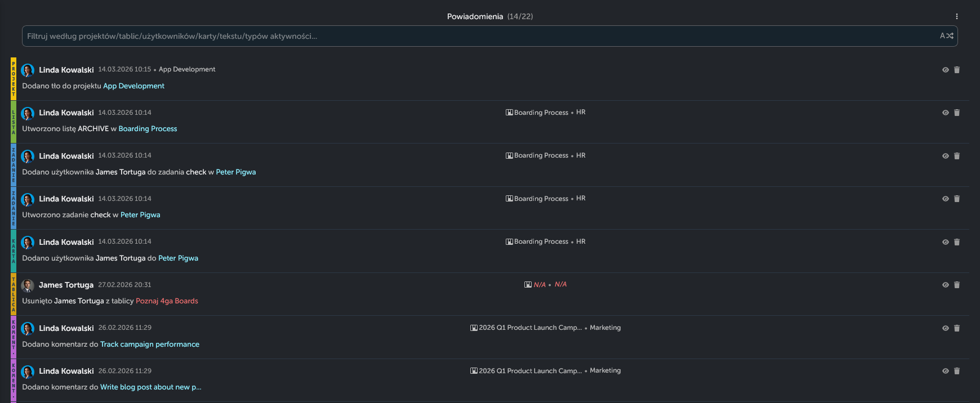Click the Poznaj 4ga Boards deleted board link
This screenshot has width=980, height=403.
pos(167,301)
